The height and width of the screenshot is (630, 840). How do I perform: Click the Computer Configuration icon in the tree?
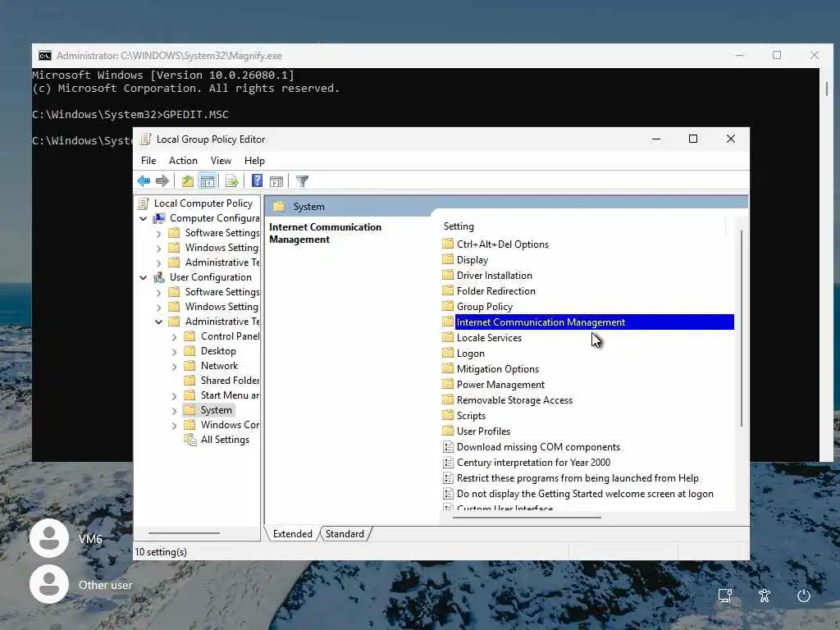(159, 218)
